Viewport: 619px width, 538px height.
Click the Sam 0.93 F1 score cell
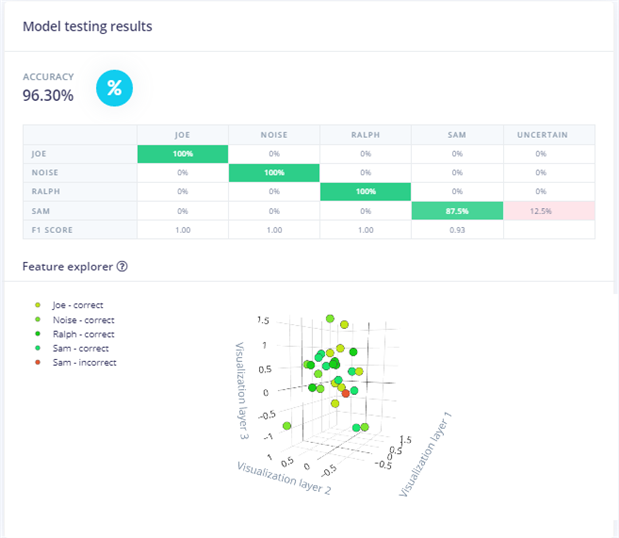pyautogui.click(x=457, y=230)
